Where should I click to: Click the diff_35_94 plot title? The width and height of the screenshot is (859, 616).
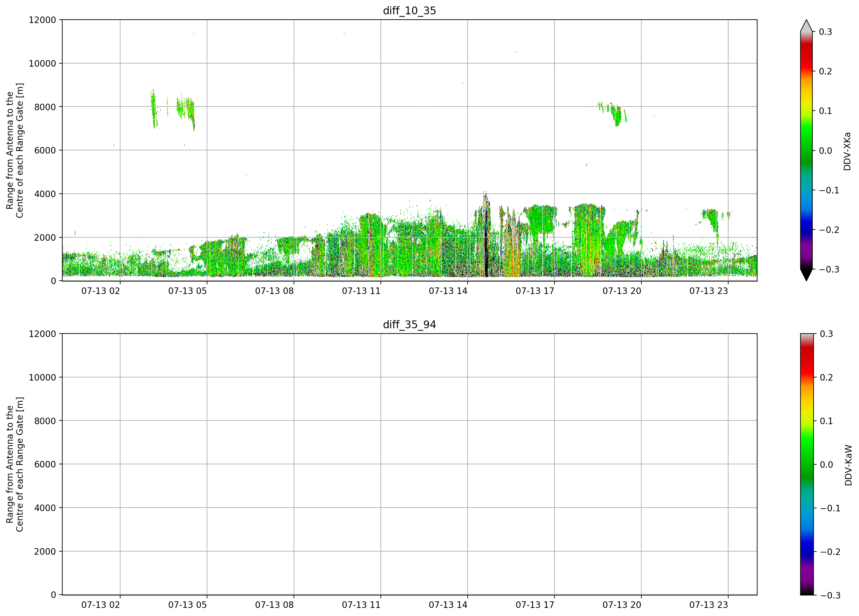coord(409,325)
